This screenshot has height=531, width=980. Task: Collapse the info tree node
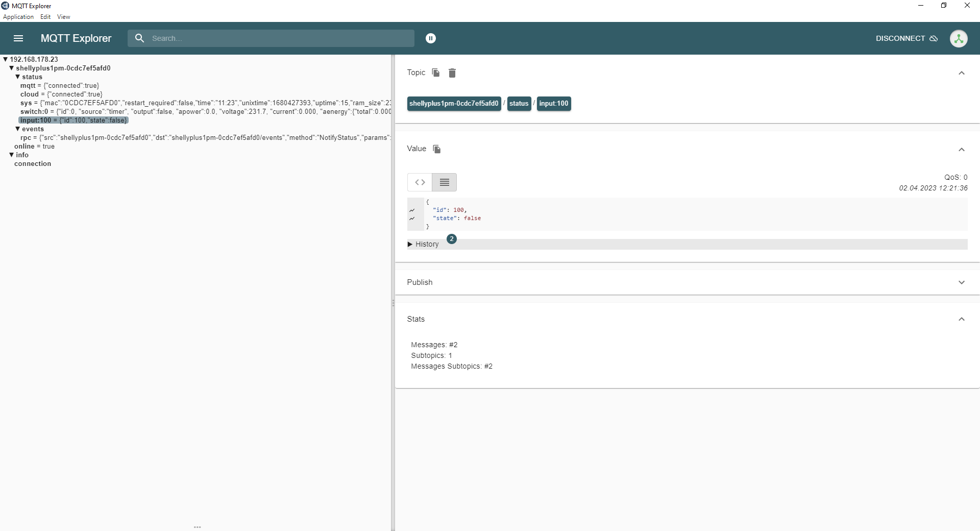tap(12, 155)
